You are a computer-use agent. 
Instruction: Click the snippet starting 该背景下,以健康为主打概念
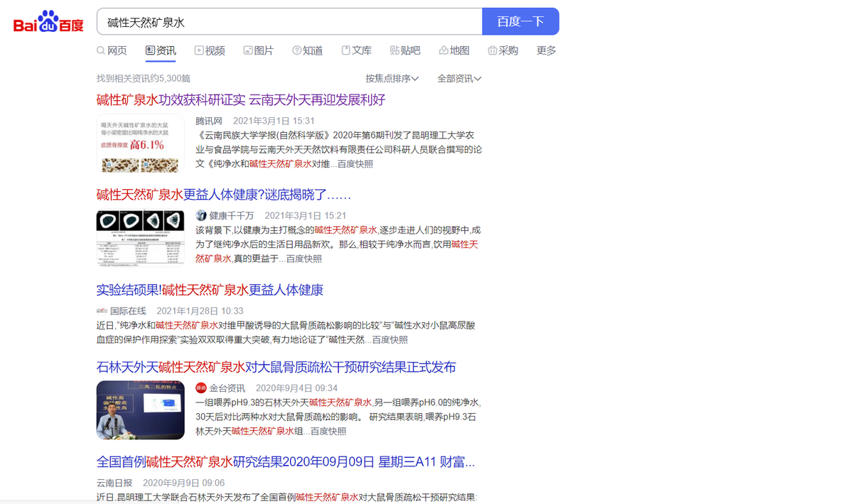tap(338, 245)
